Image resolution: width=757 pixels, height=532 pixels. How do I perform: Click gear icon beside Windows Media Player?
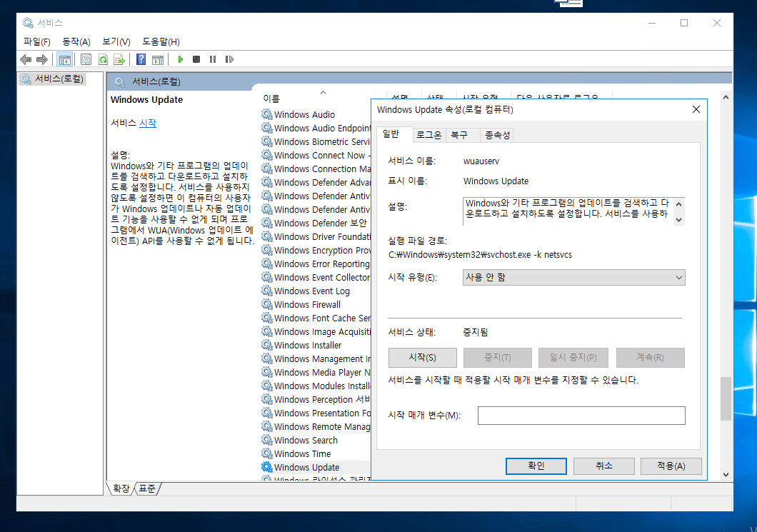click(x=267, y=372)
